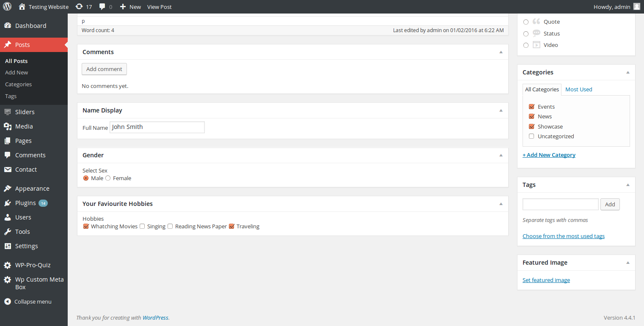Collapse the Gender meta box
Viewport: 644px width, 326px height.
tap(501, 155)
